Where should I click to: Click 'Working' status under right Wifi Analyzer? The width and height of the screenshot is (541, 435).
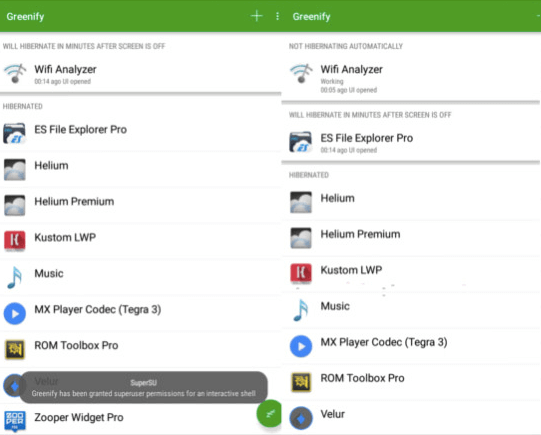click(332, 81)
